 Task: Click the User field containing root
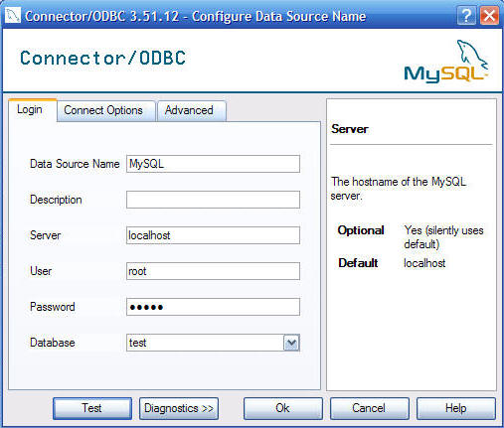tap(213, 271)
